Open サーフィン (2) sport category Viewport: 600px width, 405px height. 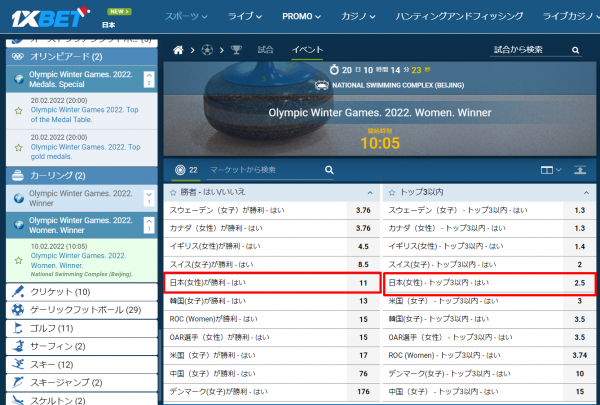82,346
